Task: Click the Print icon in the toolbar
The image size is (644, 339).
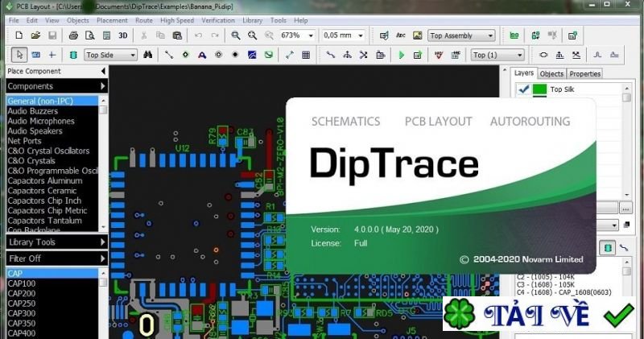Action: 73,35
